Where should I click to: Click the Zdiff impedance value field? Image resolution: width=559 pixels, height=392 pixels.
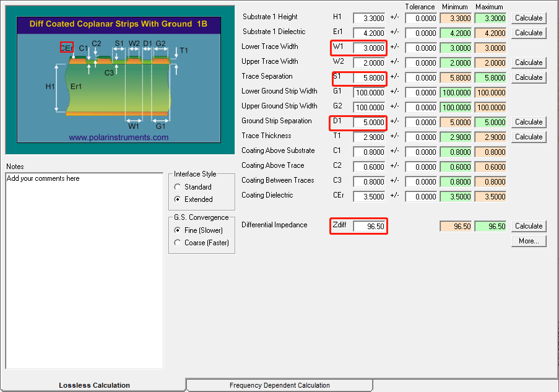369,227
